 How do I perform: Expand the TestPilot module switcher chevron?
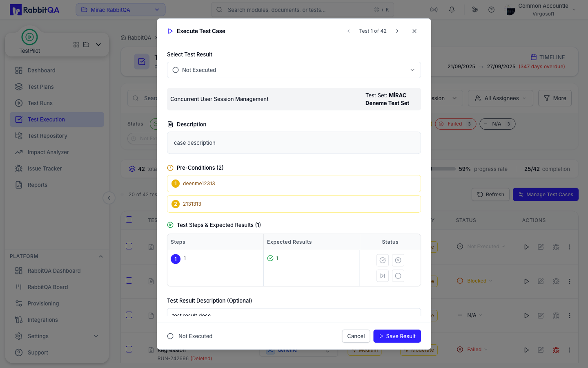(x=98, y=45)
